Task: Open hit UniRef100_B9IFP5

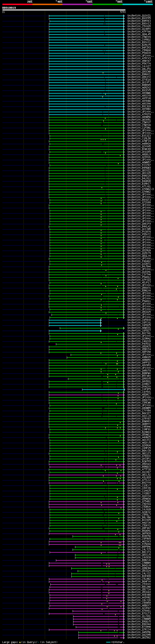Action: [139, 18]
